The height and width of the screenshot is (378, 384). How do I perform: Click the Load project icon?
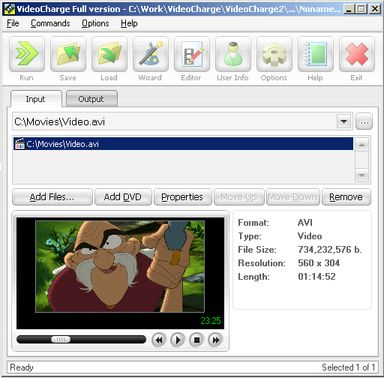[x=109, y=54]
